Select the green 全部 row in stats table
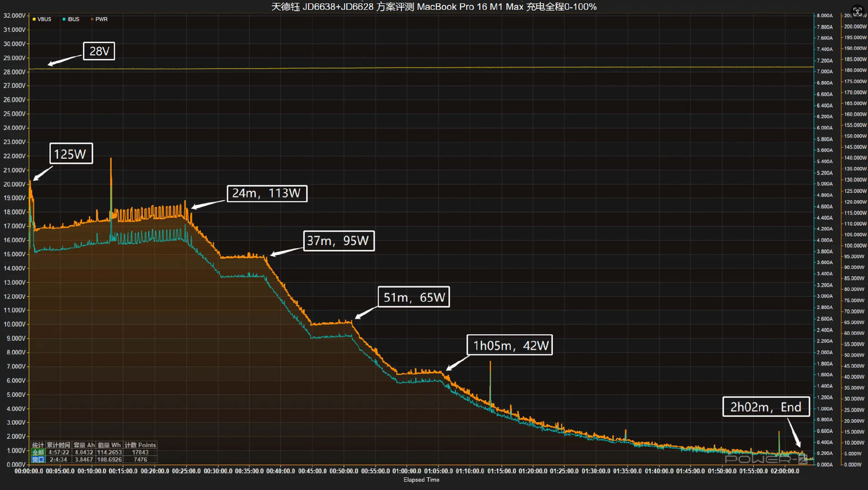 coord(38,452)
